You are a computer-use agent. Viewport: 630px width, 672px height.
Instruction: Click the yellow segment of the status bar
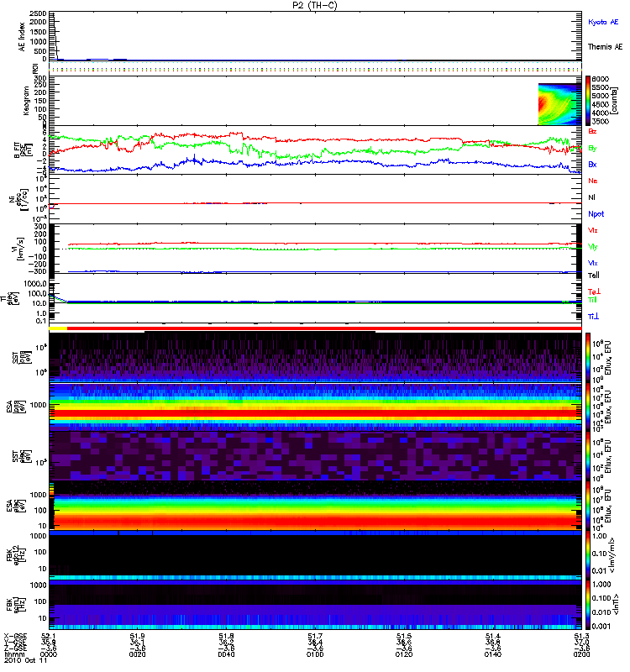click(x=58, y=328)
